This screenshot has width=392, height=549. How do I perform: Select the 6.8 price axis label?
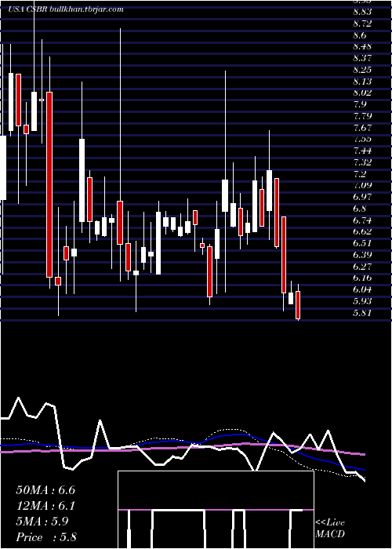pyautogui.click(x=360, y=209)
